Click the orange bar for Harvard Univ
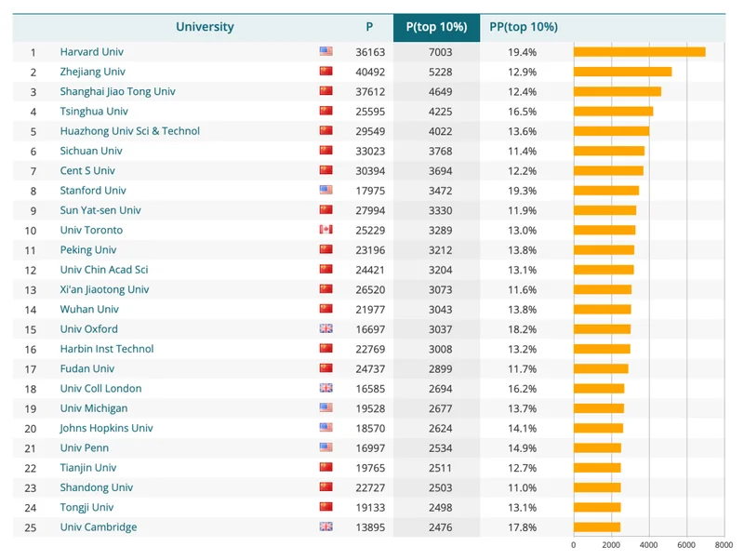 (x=639, y=52)
